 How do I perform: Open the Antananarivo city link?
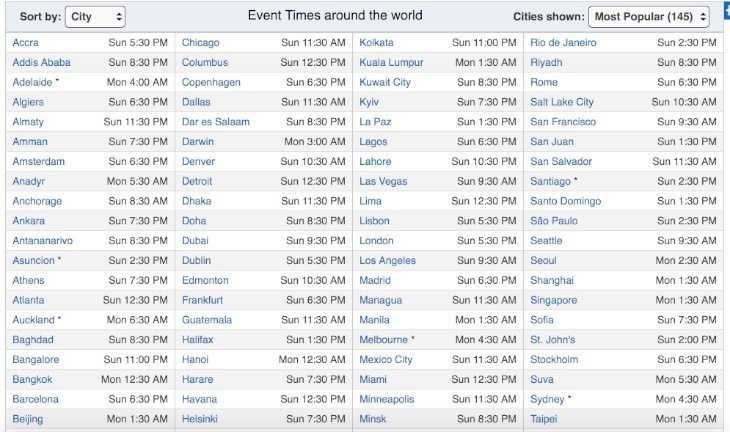(x=43, y=241)
